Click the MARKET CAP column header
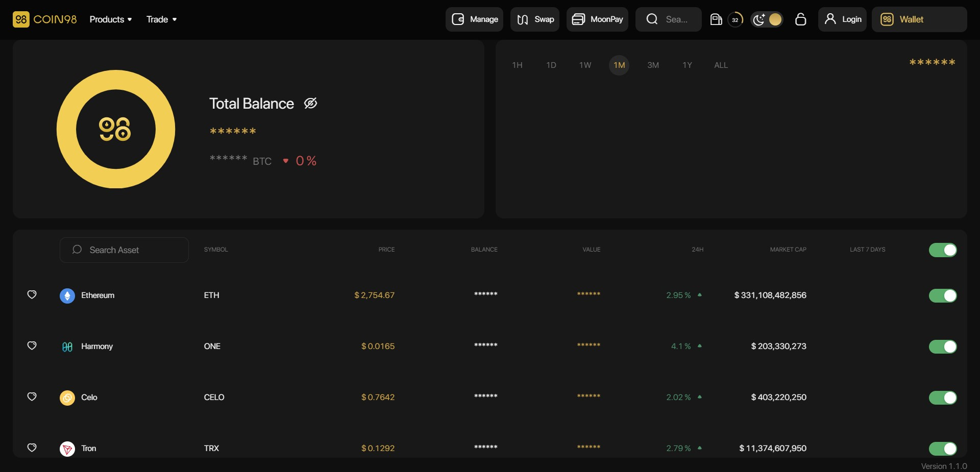The height and width of the screenshot is (472, 980). [788, 250]
